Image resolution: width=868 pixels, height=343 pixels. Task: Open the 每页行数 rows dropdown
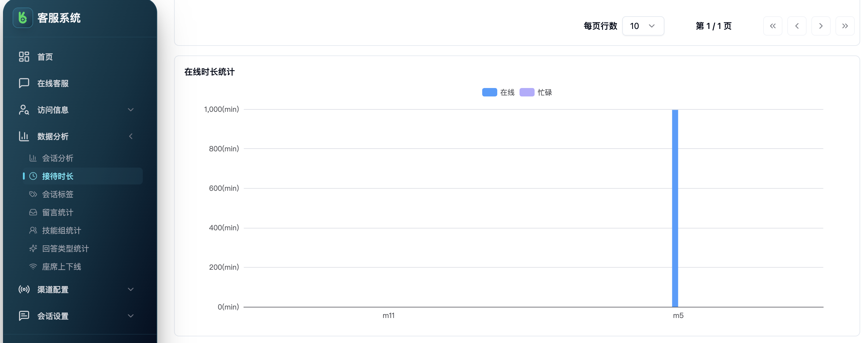coord(643,26)
